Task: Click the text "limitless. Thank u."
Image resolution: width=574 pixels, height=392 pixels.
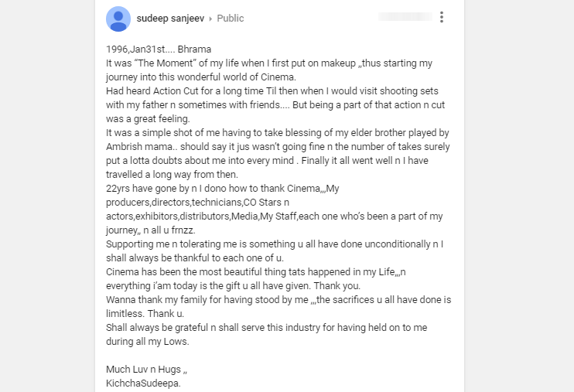Action: [x=145, y=313]
